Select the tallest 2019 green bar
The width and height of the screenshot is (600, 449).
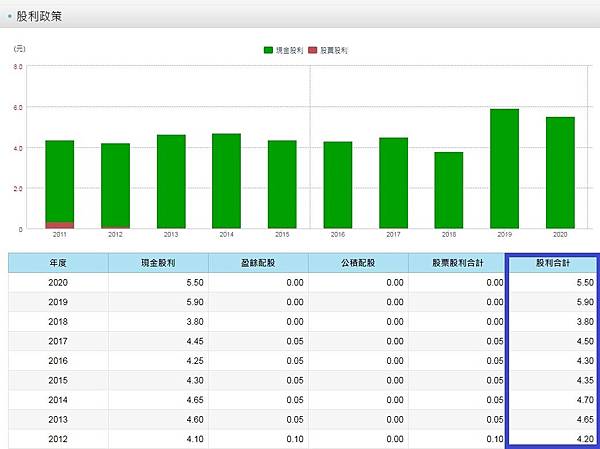tap(504, 169)
